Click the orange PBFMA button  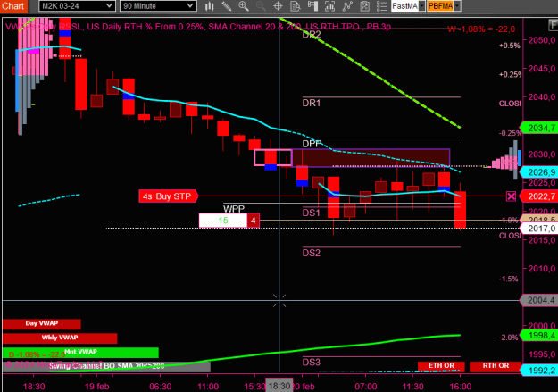click(440, 6)
